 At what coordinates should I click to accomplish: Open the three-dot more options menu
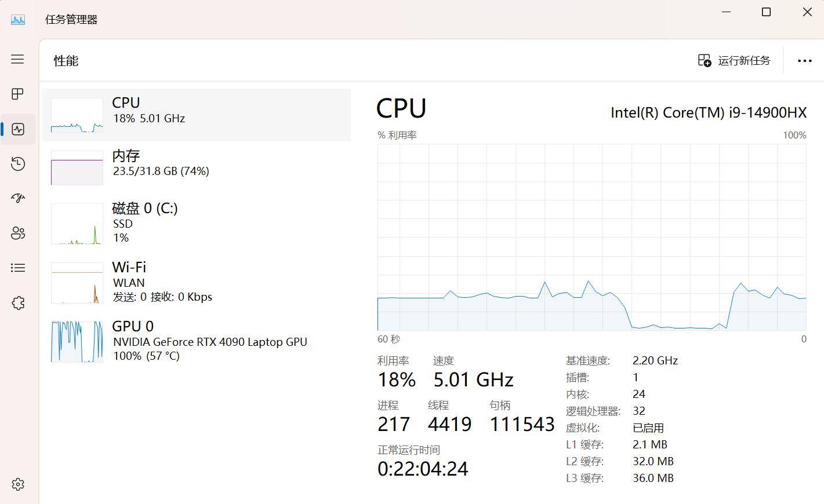(x=804, y=61)
